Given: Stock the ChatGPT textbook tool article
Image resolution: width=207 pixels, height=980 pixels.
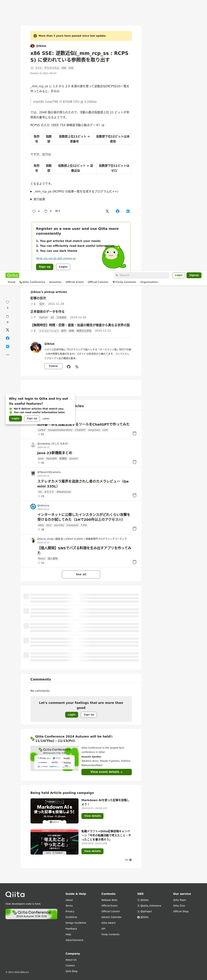Looking at the screenshot, I should point(134,434).
